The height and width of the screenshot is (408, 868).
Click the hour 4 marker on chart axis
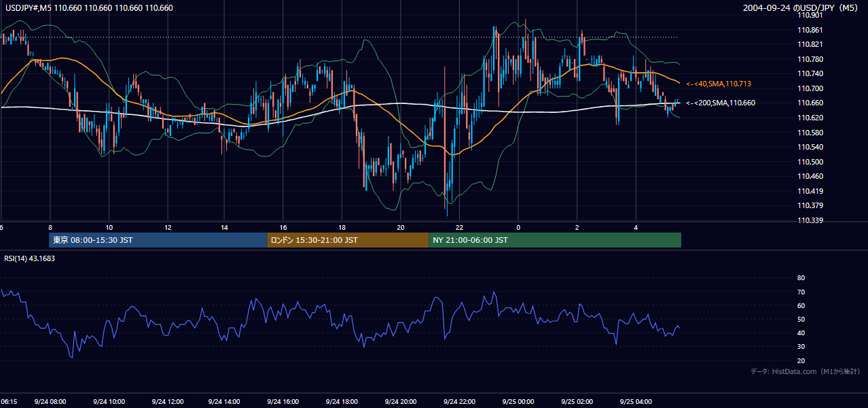click(x=636, y=227)
